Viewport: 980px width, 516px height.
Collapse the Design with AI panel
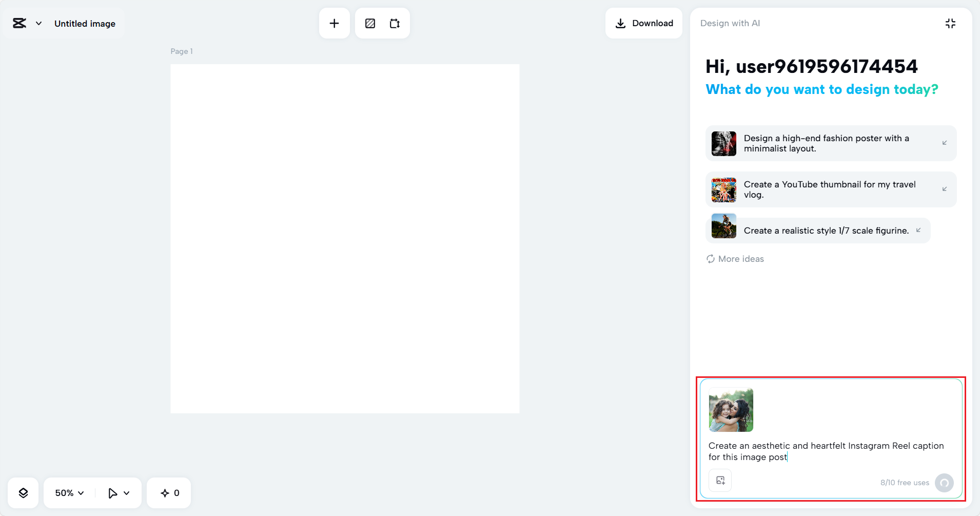click(950, 23)
